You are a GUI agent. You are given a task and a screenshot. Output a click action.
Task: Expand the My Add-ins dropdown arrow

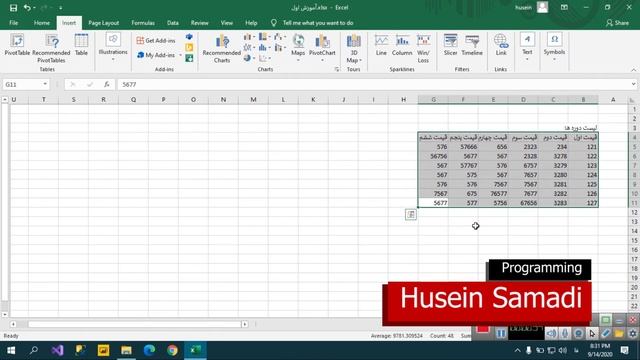click(x=180, y=55)
